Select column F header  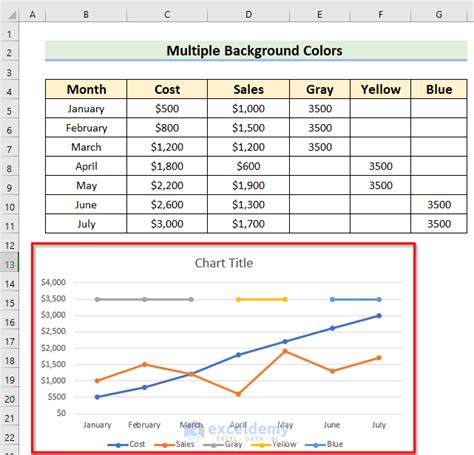tap(380, 15)
